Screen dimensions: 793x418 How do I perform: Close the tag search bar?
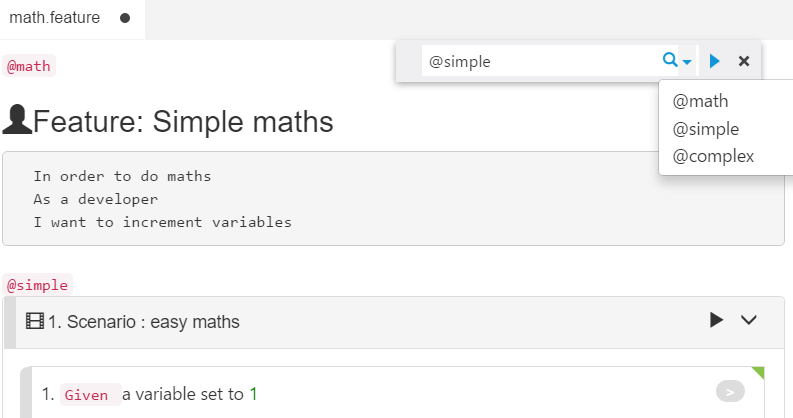pyautogui.click(x=744, y=61)
